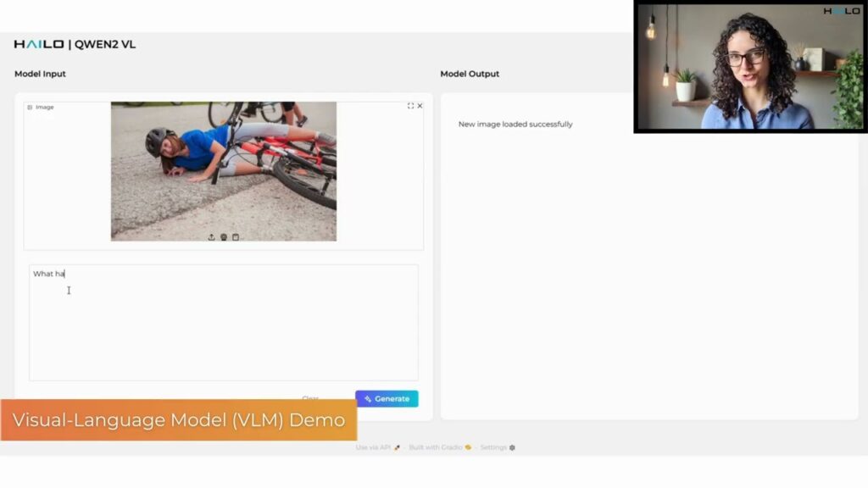Image resolution: width=868 pixels, height=488 pixels.
Task: Select the webcam capture icon below image
Action: pyautogui.click(x=224, y=237)
